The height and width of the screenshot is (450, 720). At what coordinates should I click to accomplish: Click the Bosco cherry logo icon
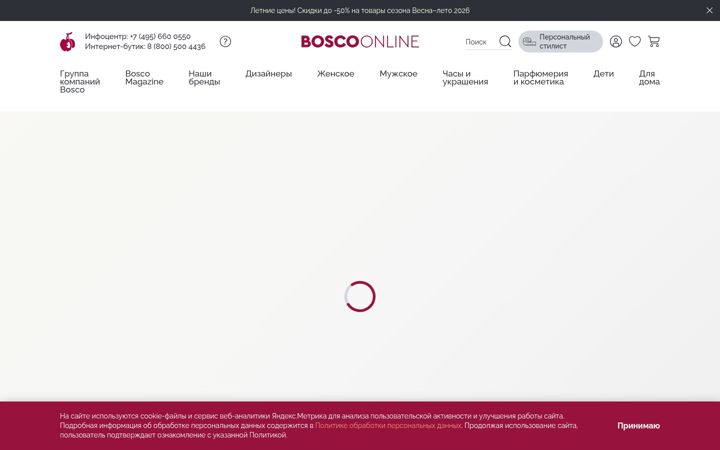68,42
